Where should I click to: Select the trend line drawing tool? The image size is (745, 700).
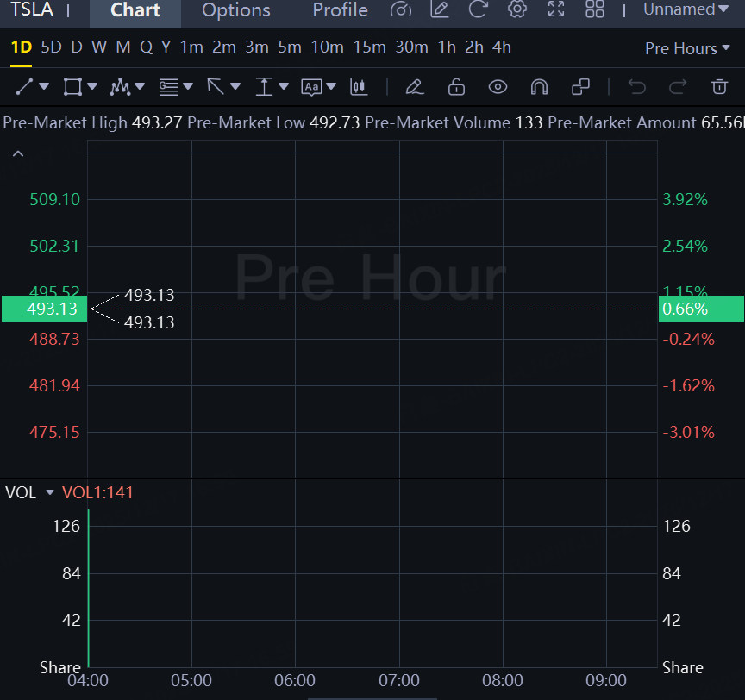coord(24,87)
